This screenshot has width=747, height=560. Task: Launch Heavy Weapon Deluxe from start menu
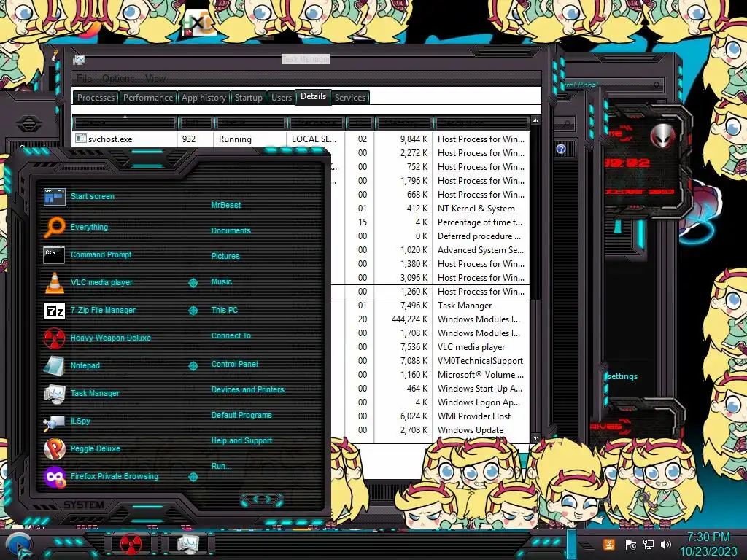54,338
